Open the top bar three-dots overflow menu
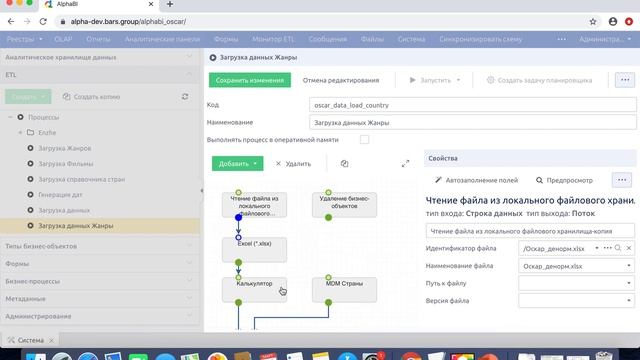Viewport: 640px width, 360px height. point(561,39)
